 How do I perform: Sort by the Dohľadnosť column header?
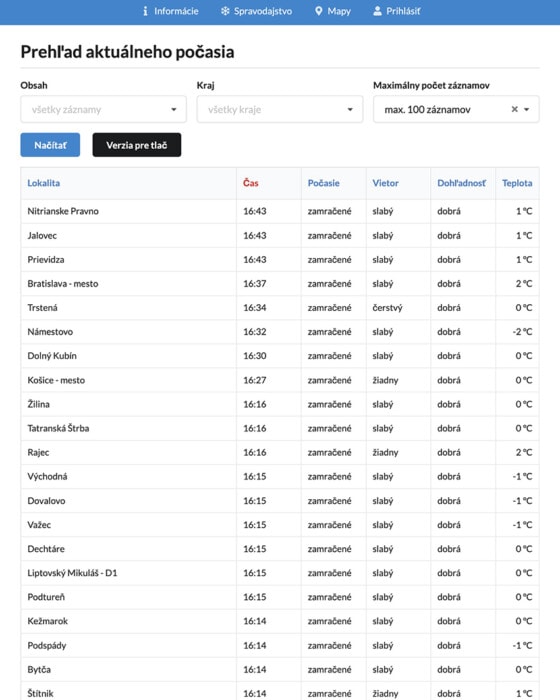(x=461, y=183)
